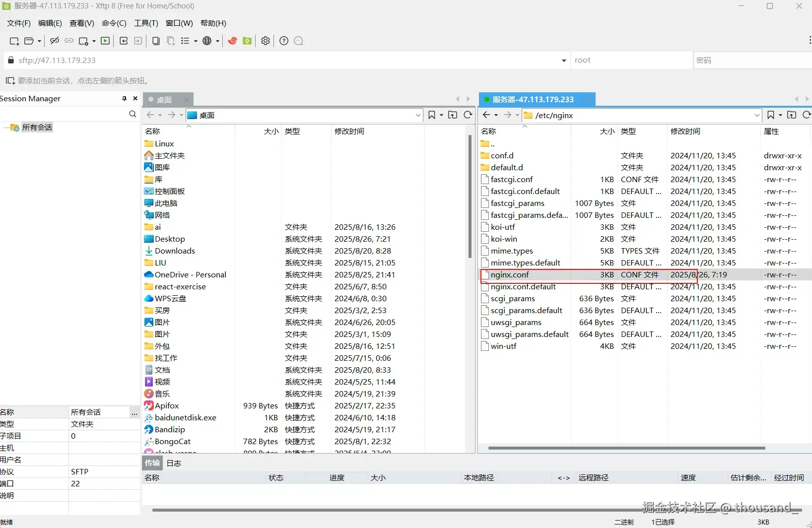Click the ellipsis button beside 所有会话

click(x=135, y=412)
